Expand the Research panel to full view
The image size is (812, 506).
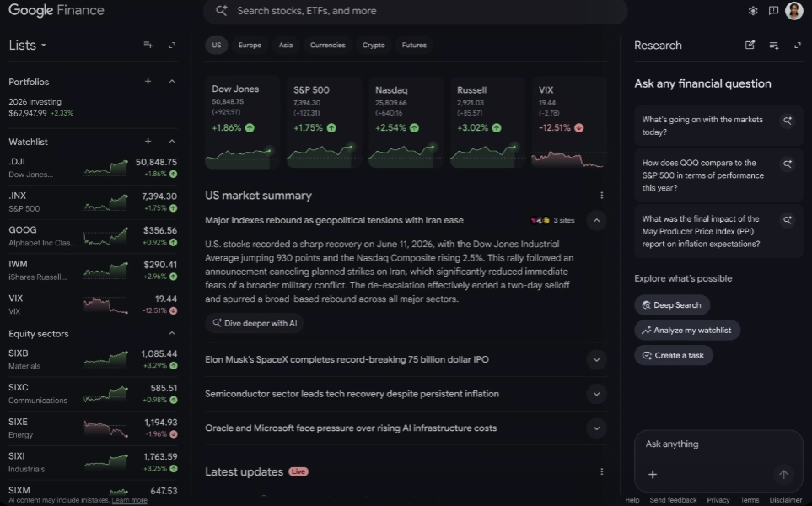798,46
